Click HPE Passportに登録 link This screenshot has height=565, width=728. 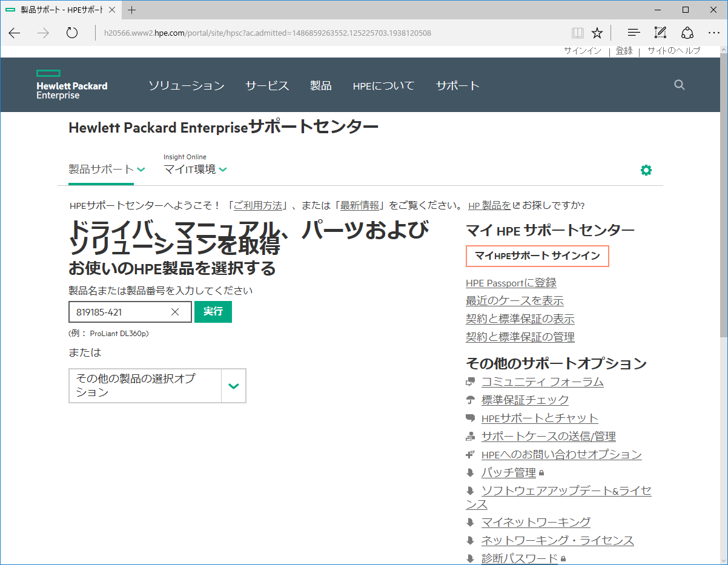[511, 283]
